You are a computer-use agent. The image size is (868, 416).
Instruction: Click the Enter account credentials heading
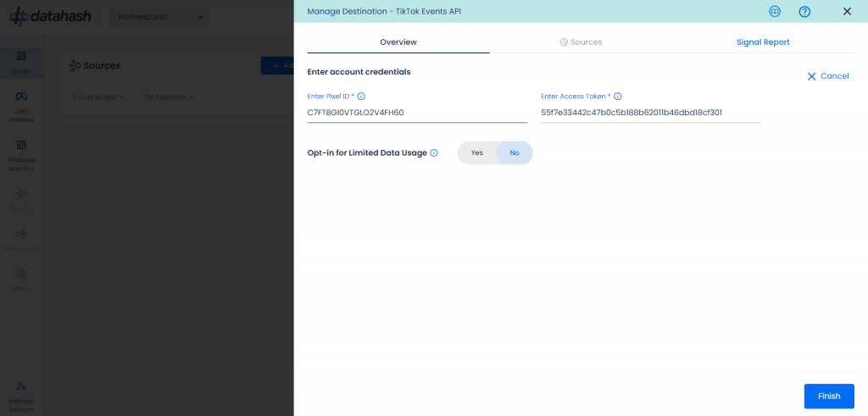[x=359, y=72]
